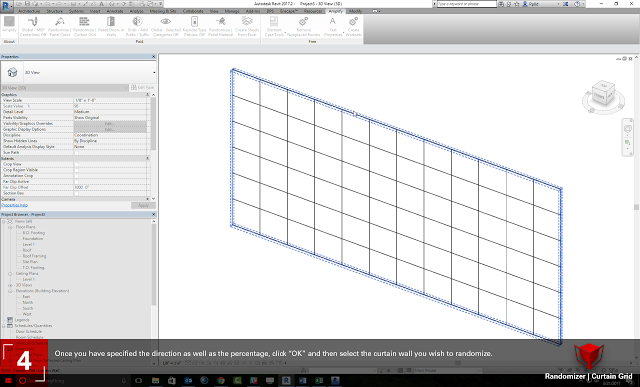Run the Remove Nonplaced Rooms tool
This screenshot has width=640, height=387.
[x=303, y=26]
